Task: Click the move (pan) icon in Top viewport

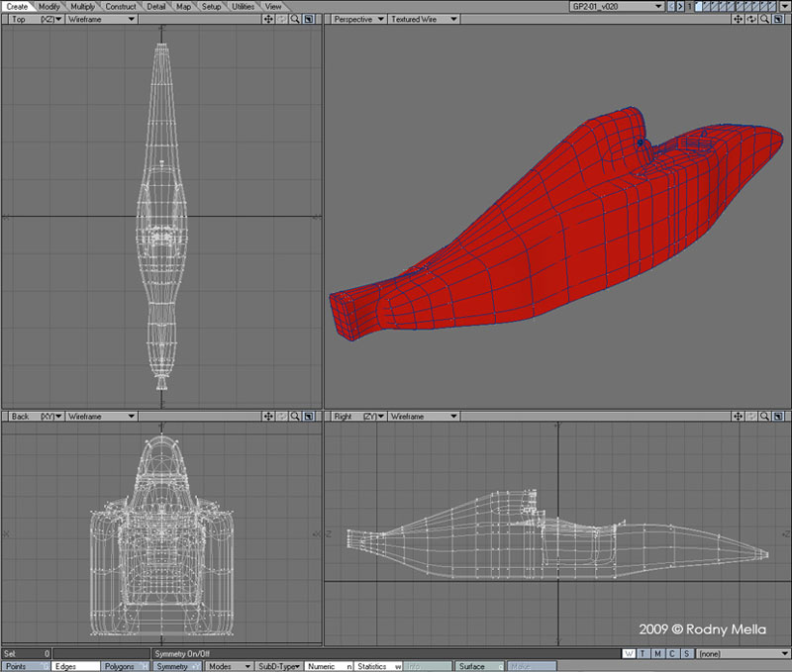Action: click(269, 19)
